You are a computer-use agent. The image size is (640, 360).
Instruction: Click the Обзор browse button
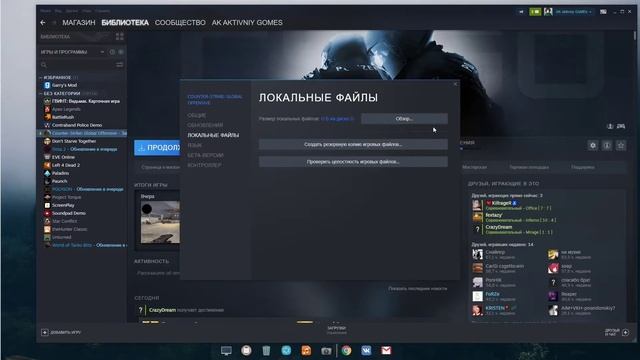[404, 119]
